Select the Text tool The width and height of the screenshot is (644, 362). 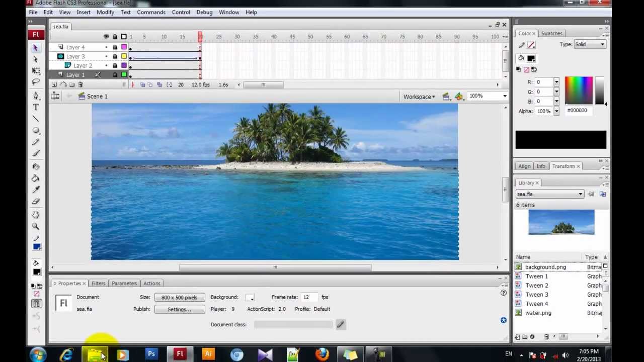tap(36, 107)
